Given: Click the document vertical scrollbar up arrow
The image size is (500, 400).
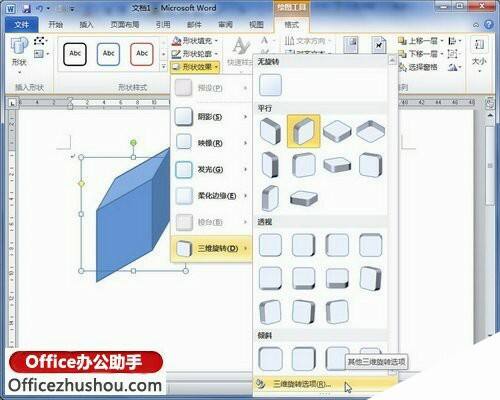Looking at the screenshot, I should coord(490,115).
